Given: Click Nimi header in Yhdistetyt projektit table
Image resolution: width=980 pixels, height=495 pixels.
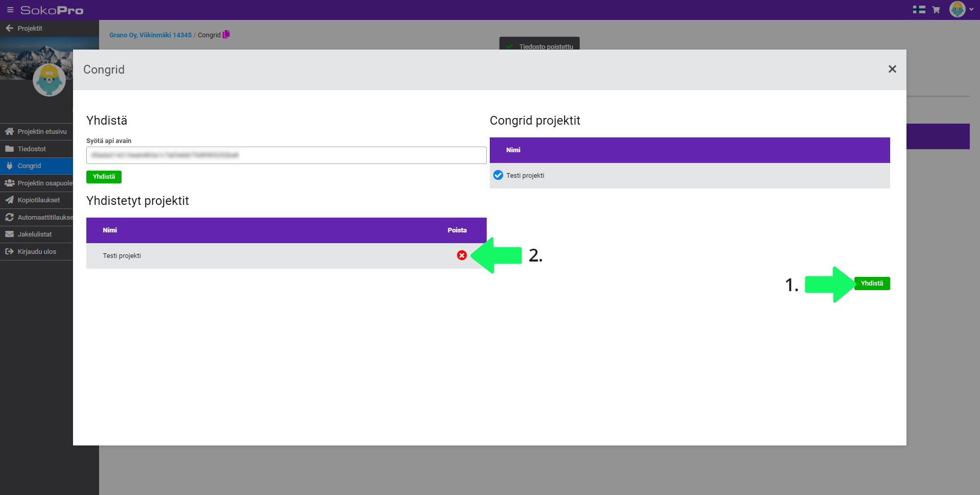Looking at the screenshot, I should (x=110, y=230).
